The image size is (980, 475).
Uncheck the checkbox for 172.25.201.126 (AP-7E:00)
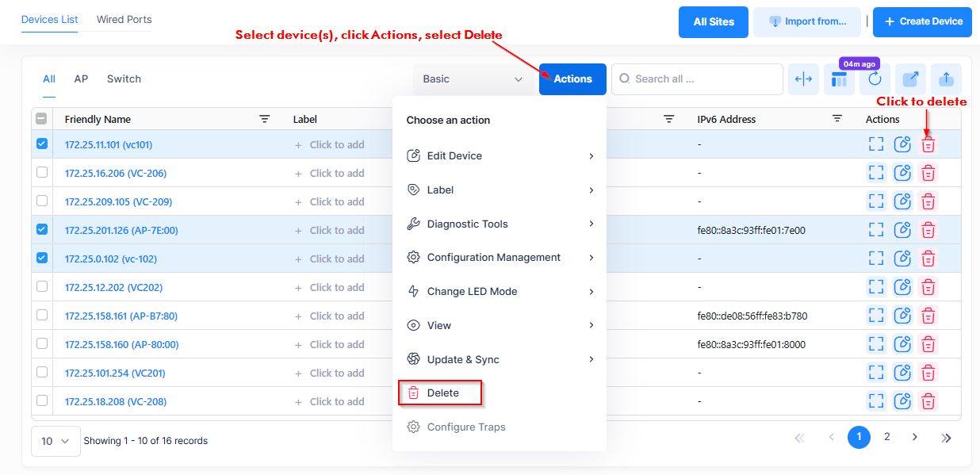[x=42, y=229]
